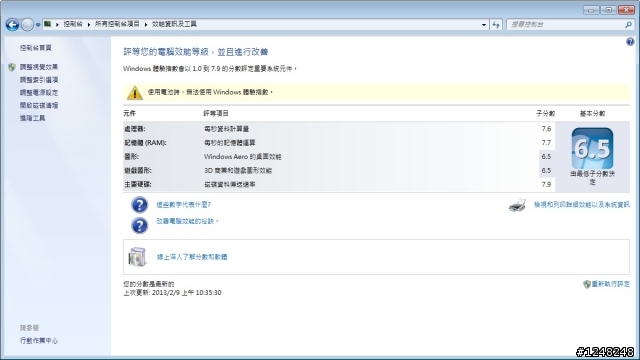Open 調整電源設定 sidebar link
The image size is (640, 360).
coord(39,93)
